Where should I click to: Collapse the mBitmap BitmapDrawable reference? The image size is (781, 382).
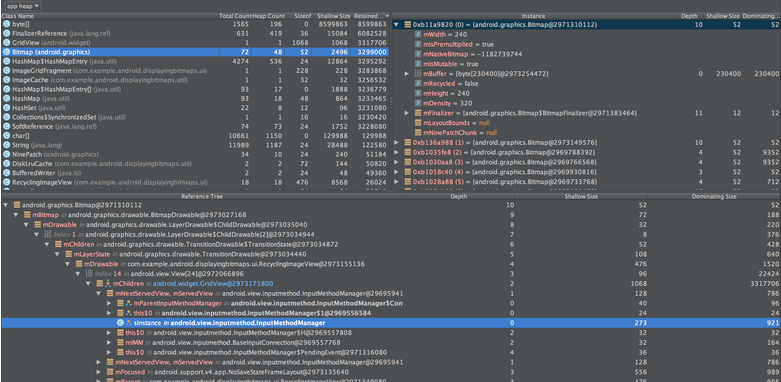click(x=16, y=215)
